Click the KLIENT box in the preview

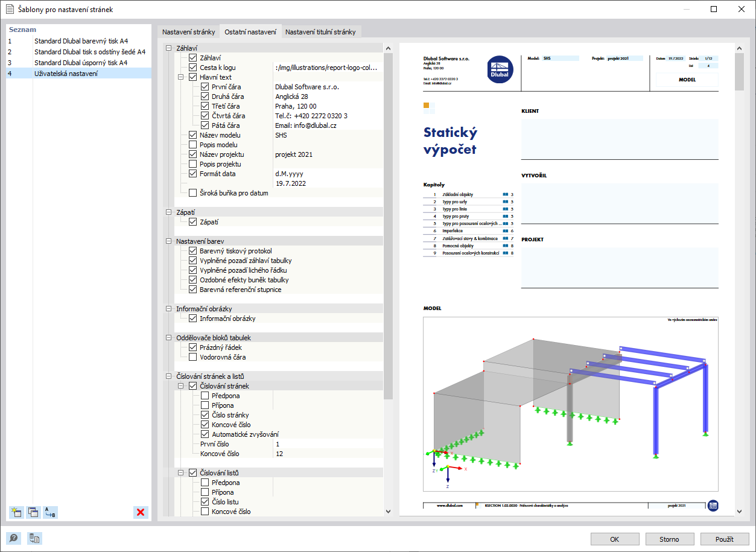tap(620, 139)
